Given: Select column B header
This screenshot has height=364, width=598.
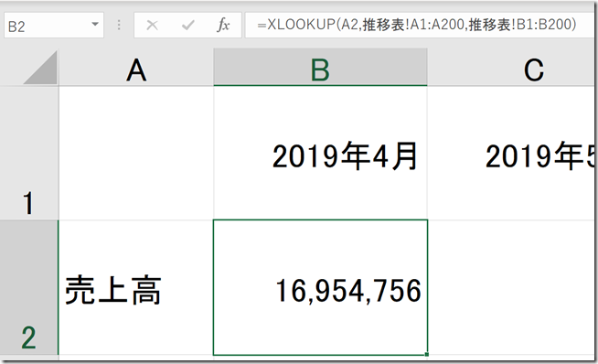Looking at the screenshot, I should 320,67.
